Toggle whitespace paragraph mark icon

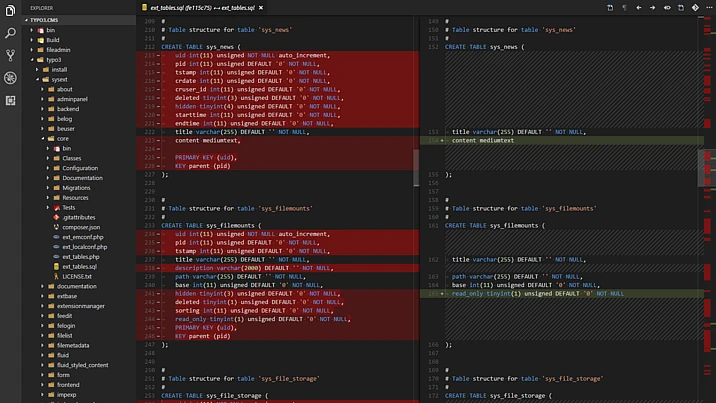point(624,7)
